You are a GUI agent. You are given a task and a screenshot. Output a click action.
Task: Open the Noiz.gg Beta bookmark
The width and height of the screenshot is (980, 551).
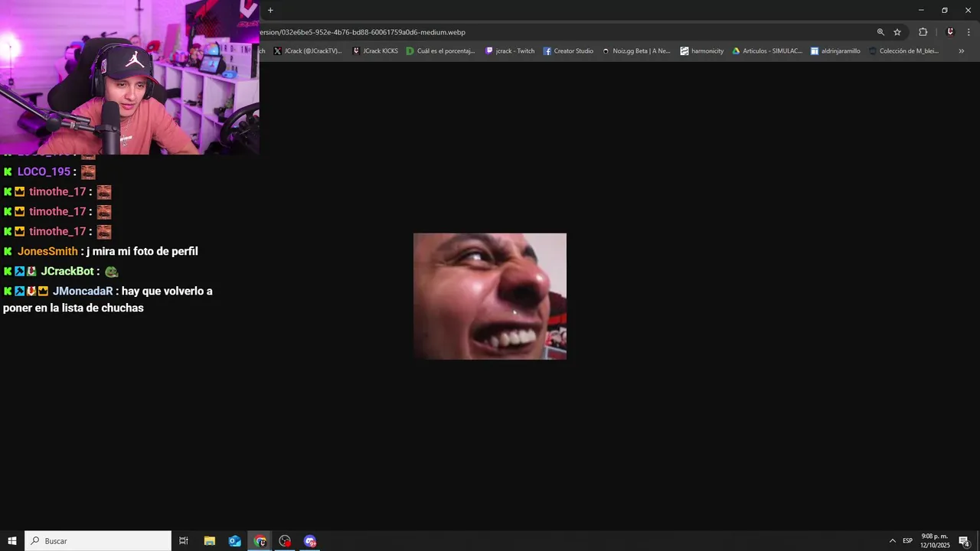636,51
